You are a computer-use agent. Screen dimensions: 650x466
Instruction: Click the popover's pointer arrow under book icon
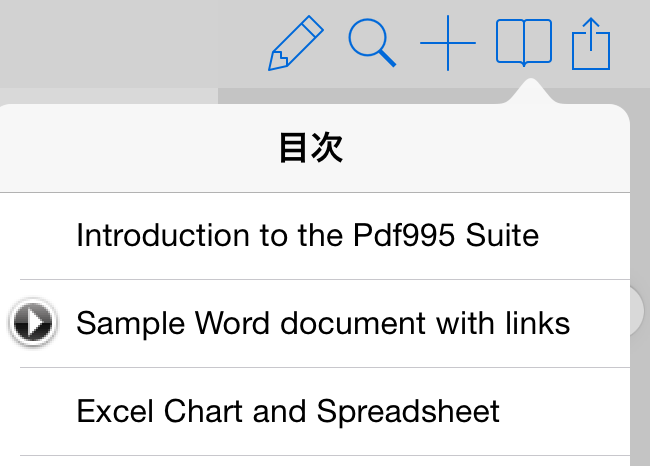coord(530,91)
